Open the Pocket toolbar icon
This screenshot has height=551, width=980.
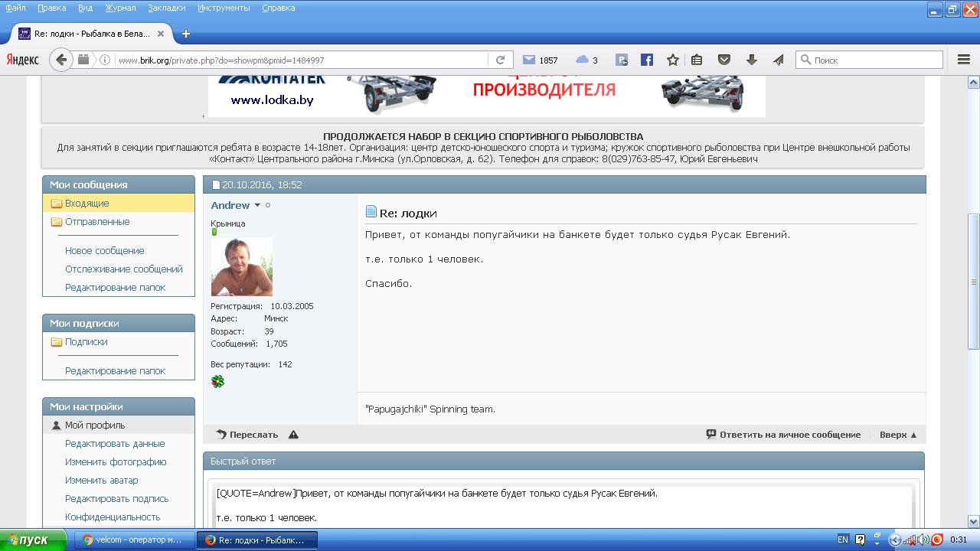[724, 60]
